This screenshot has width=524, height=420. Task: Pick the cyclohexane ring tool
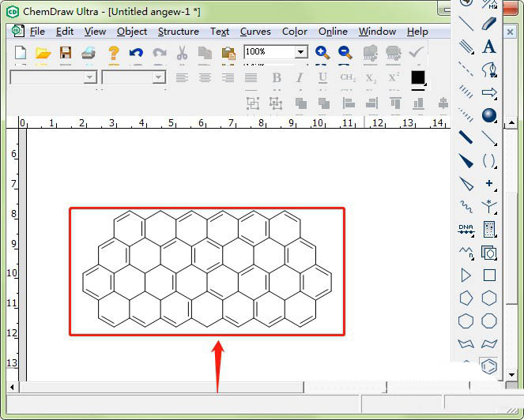[x=489, y=298]
